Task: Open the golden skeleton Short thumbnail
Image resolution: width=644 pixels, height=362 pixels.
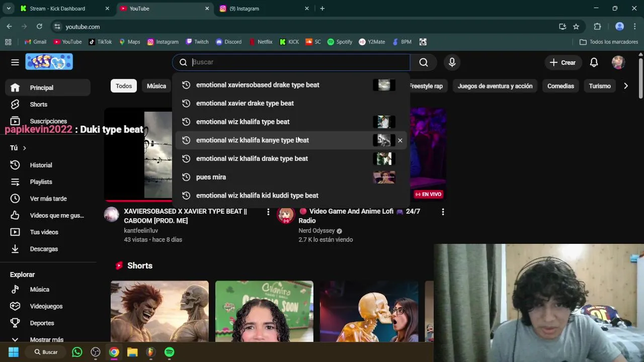Action: (369, 311)
